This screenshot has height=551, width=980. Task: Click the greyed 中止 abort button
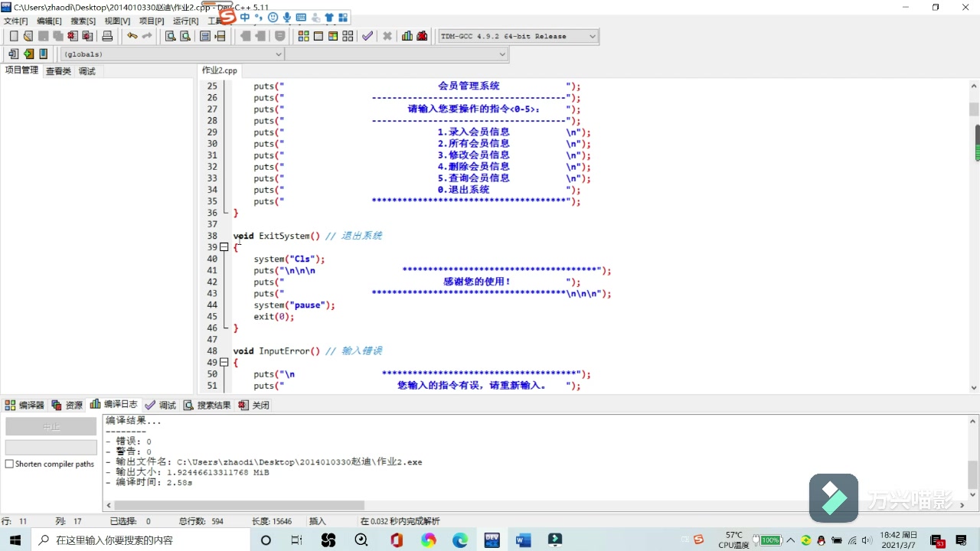(51, 427)
